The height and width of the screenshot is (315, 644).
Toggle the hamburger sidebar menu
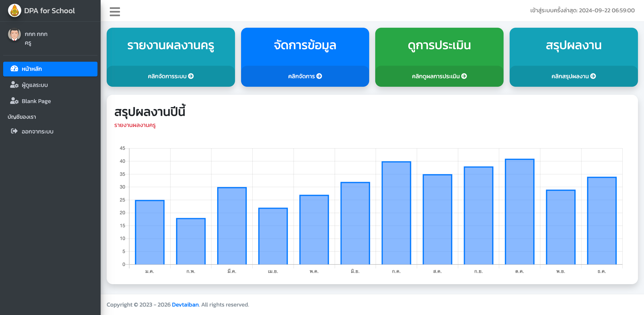click(115, 11)
